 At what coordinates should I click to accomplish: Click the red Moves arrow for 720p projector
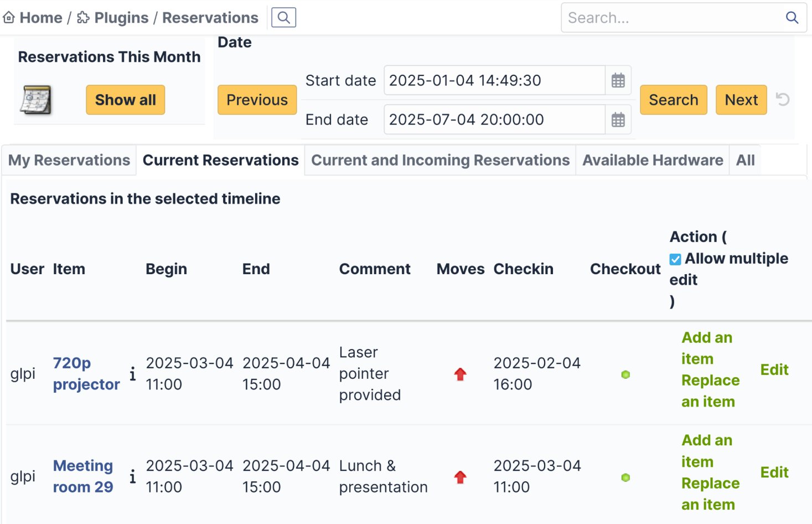[x=460, y=374]
